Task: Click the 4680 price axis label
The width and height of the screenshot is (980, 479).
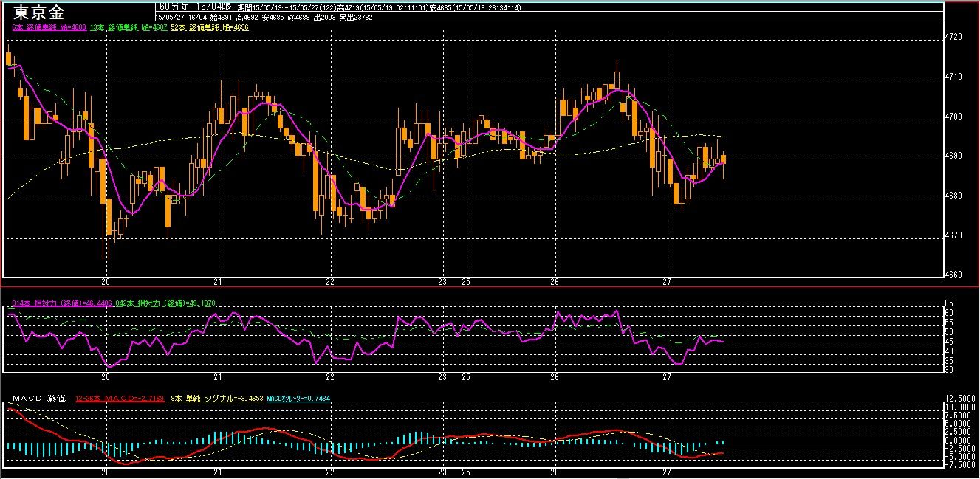Action: pyautogui.click(x=954, y=196)
